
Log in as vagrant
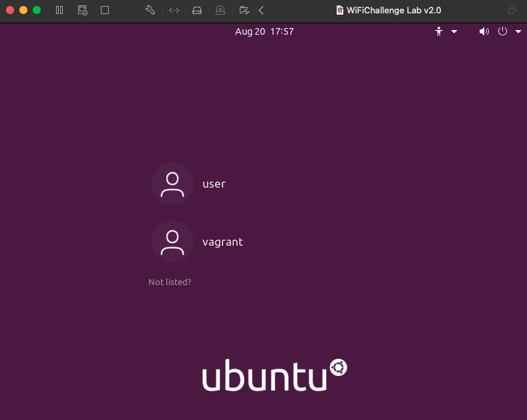(222, 242)
